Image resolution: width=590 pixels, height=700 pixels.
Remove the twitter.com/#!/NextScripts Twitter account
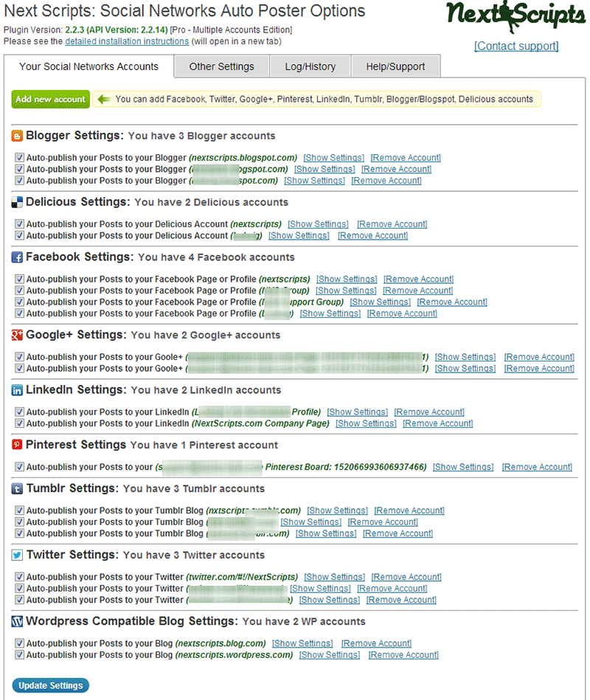tap(406, 577)
